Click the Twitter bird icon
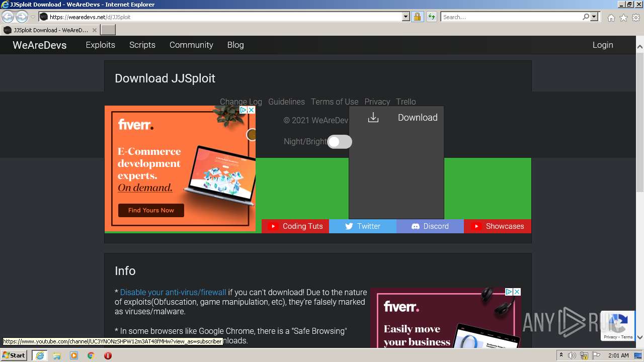 [349, 226]
